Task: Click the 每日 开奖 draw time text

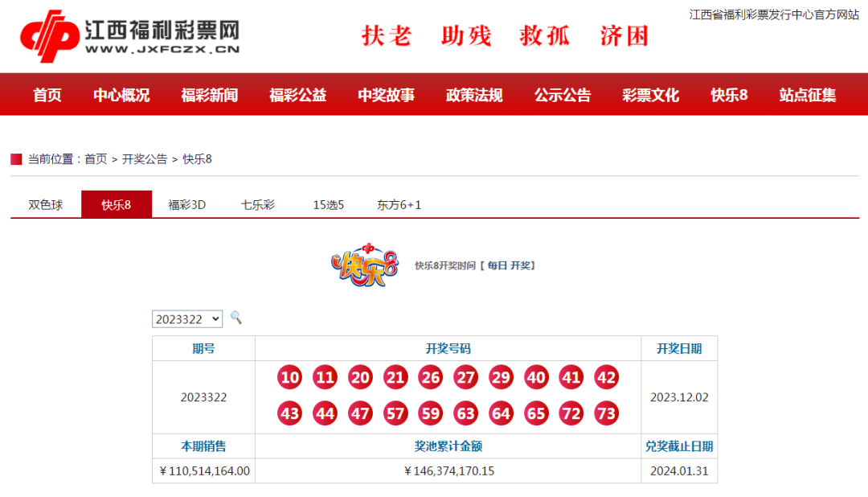Action: (x=508, y=266)
